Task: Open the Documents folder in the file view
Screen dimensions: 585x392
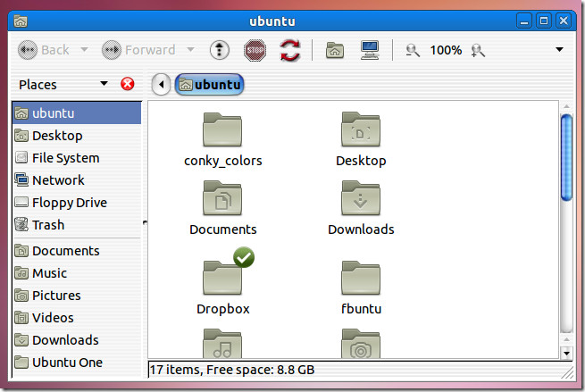Action: [222, 208]
